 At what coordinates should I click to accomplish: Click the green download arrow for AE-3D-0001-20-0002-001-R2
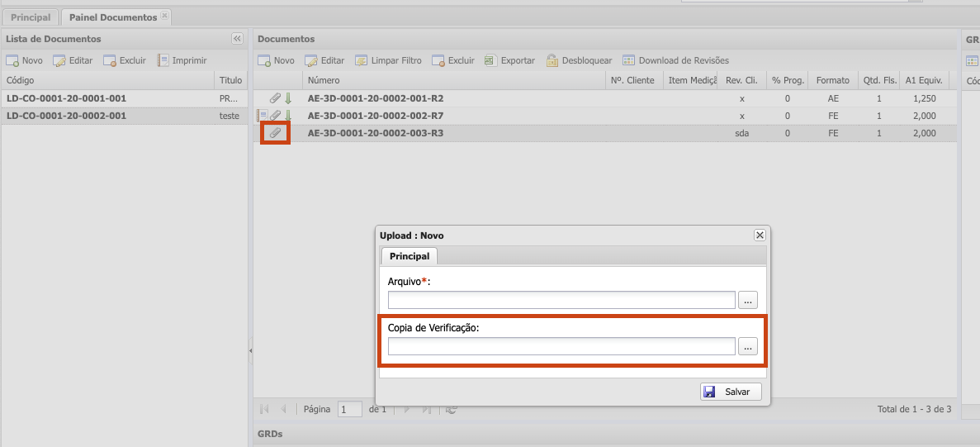(288, 98)
